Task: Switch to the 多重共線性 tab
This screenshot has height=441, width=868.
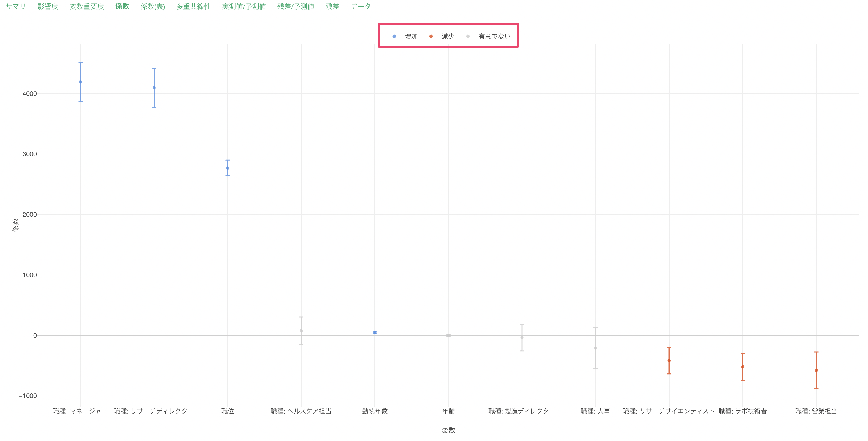Action: click(x=193, y=6)
